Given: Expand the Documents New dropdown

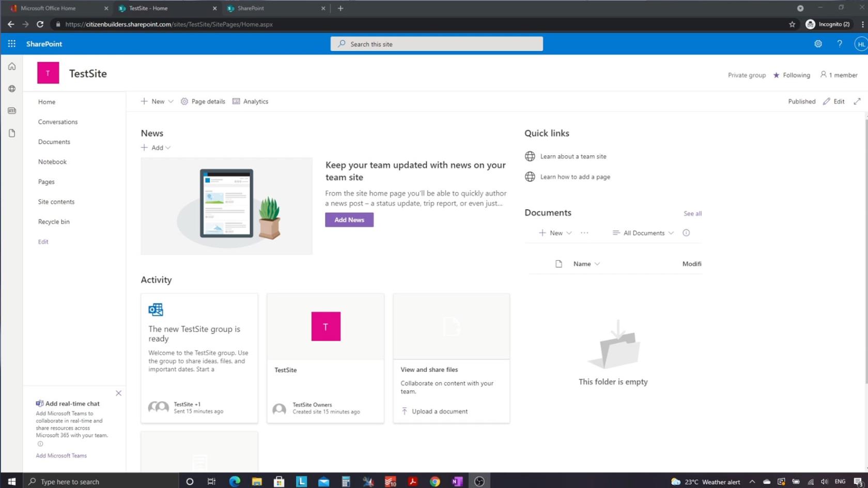Looking at the screenshot, I should 569,233.
